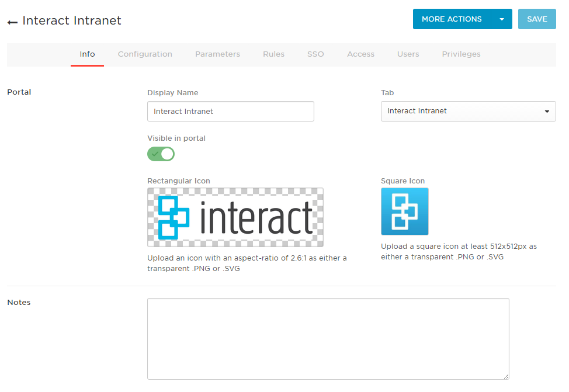Switch to the Access tab
The height and width of the screenshot is (392, 569).
point(360,54)
